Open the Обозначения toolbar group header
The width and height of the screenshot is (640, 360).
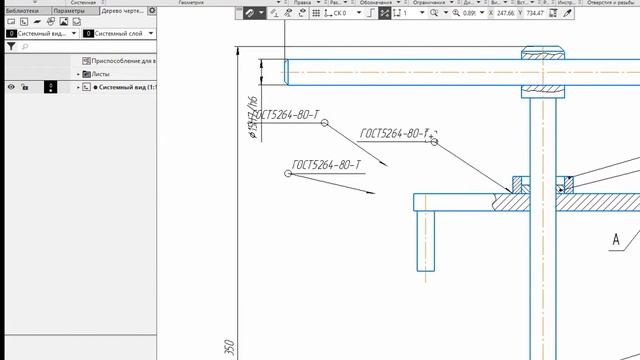click(x=376, y=2)
